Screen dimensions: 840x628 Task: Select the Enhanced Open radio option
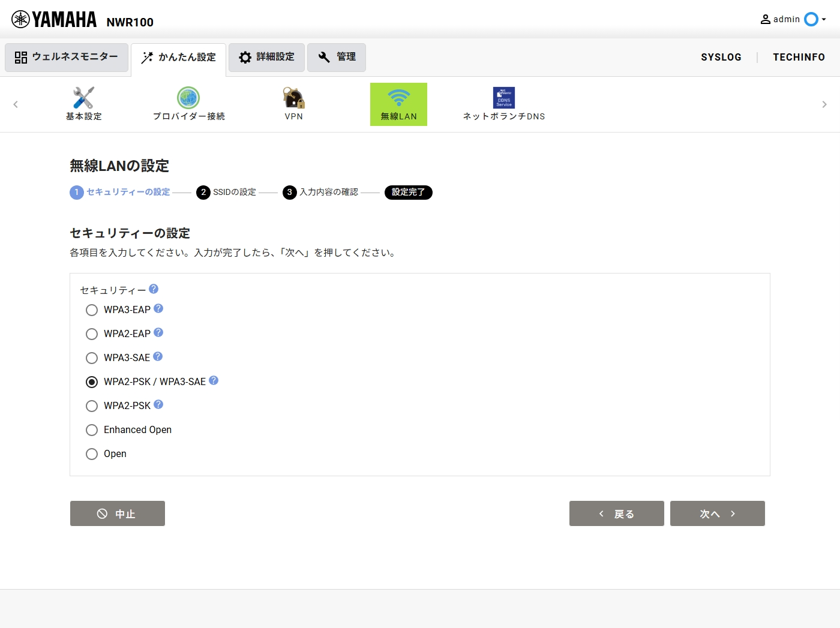tap(92, 430)
